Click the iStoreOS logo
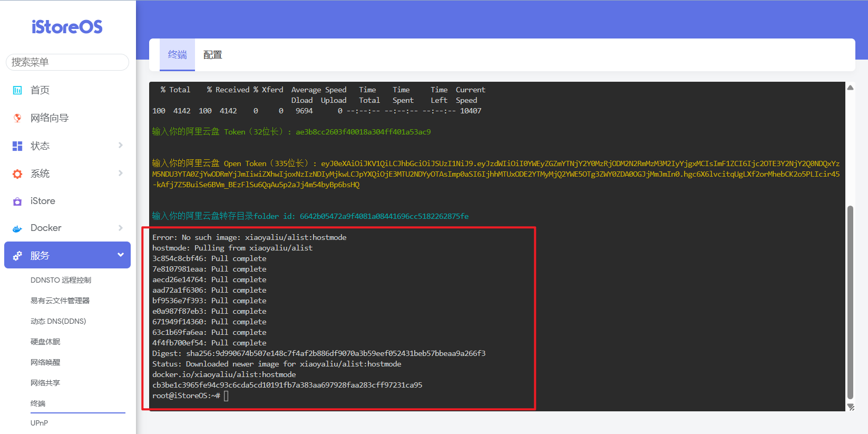Viewport: 868px width, 434px height. tap(67, 27)
